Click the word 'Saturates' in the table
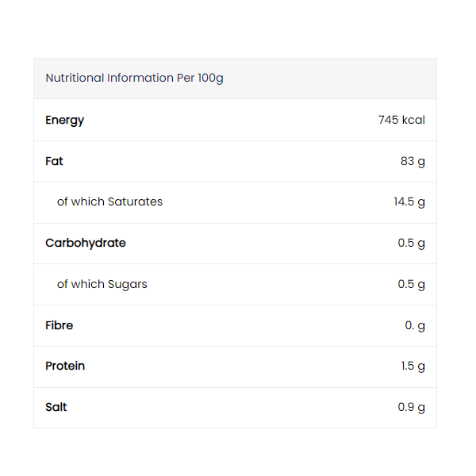This screenshot has height=476, width=476. [135, 202]
